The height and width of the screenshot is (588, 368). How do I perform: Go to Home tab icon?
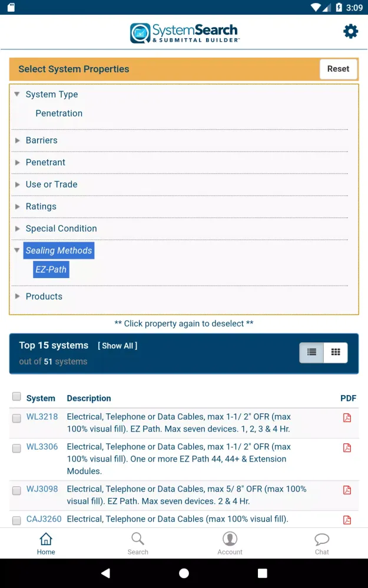[46, 539]
